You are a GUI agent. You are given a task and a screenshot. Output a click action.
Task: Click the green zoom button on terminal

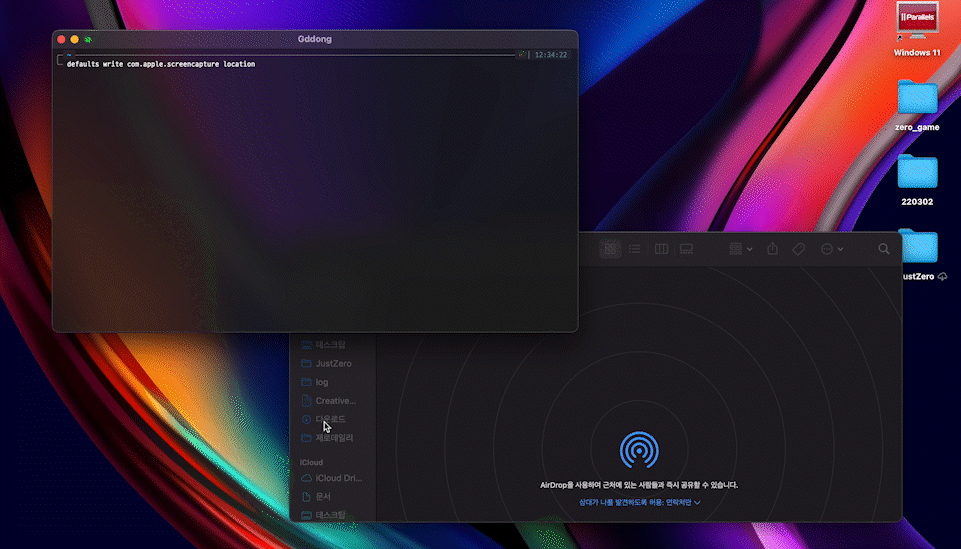[88, 39]
